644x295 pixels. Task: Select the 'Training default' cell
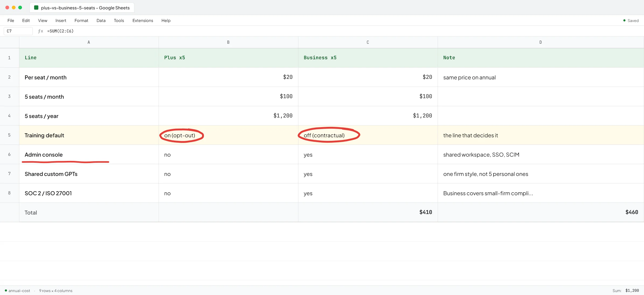coord(89,135)
